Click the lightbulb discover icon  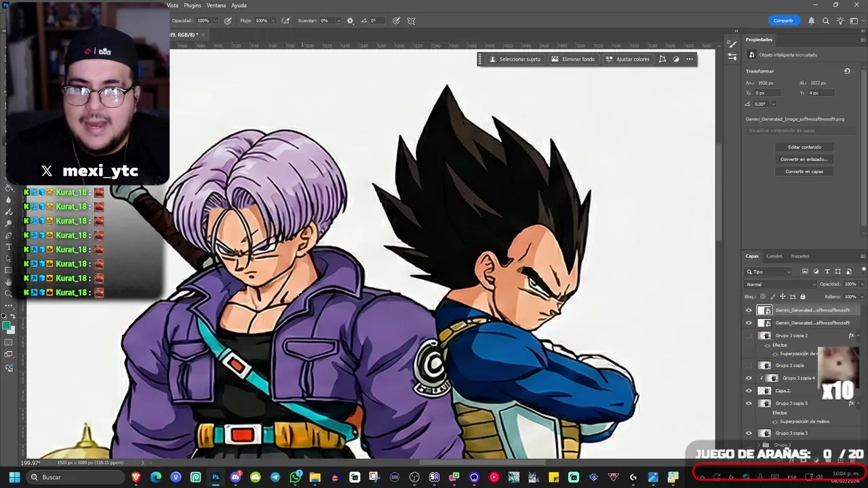pyautogui.click(x=840, y=21)
